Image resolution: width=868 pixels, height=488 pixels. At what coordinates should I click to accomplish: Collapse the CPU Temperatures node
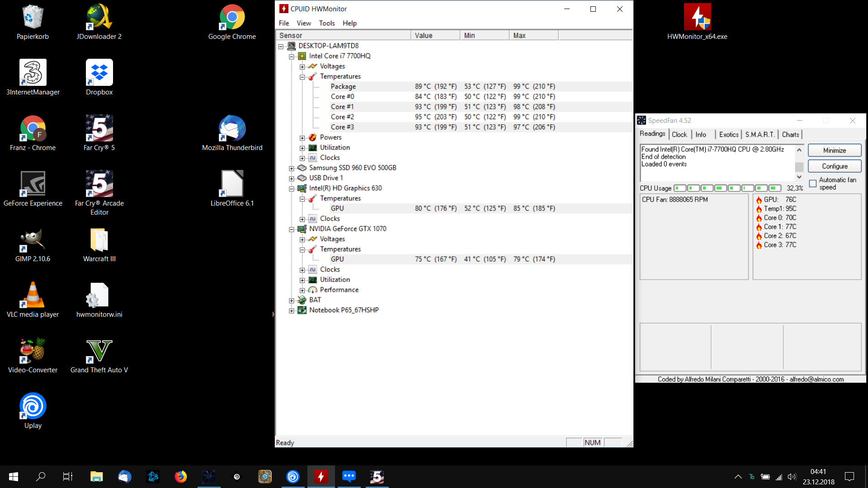point(302,77)
